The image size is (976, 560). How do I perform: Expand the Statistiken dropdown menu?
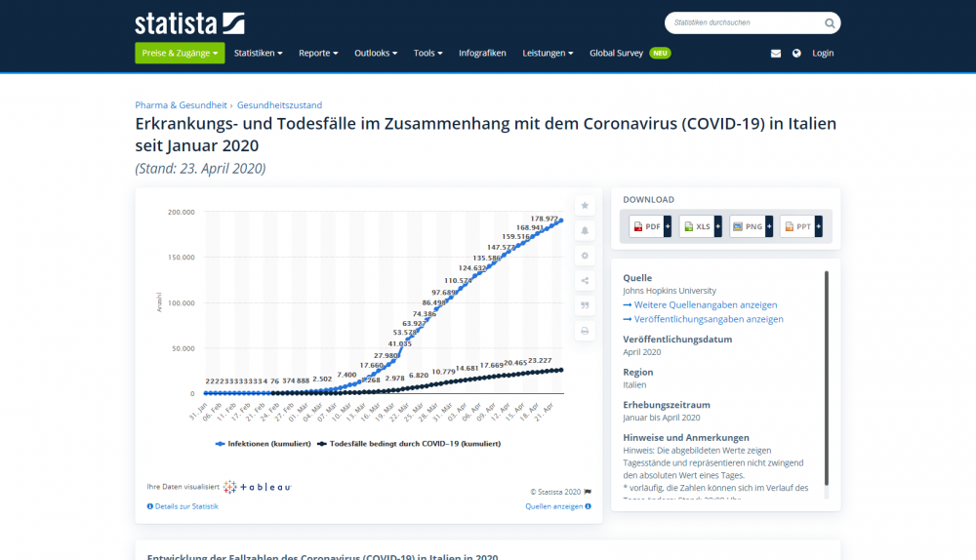[258, 54]
